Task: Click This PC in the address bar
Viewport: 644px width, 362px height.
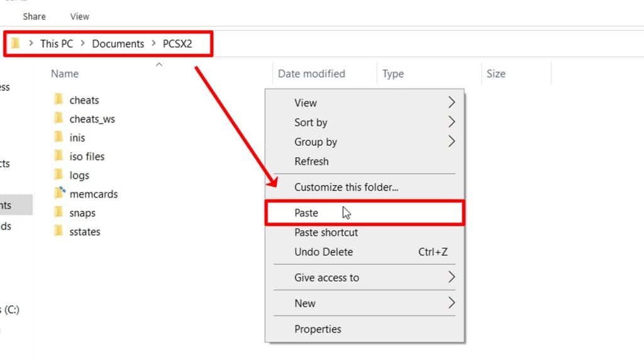Action: (56, 43)
